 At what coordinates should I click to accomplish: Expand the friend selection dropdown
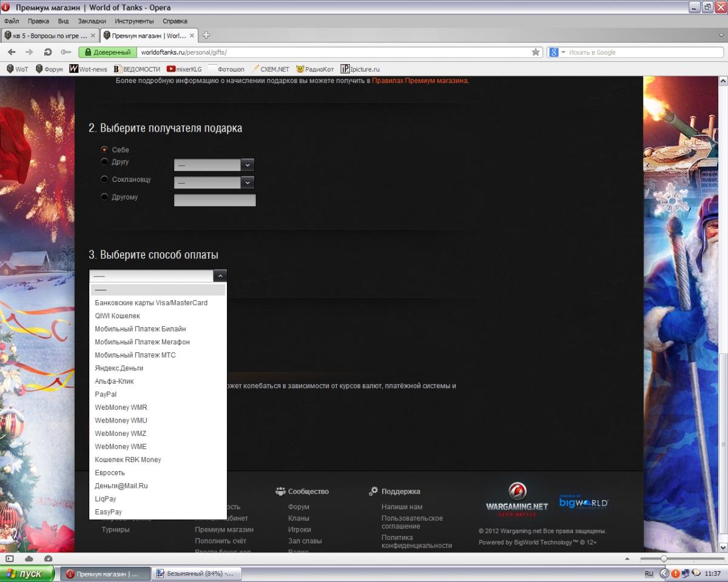click(x=247, y=165)
